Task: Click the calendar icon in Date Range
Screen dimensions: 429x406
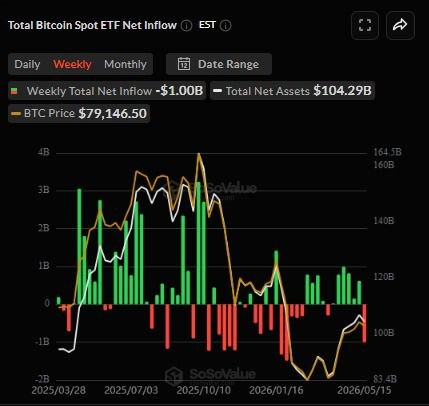Action: coord(184,64)
